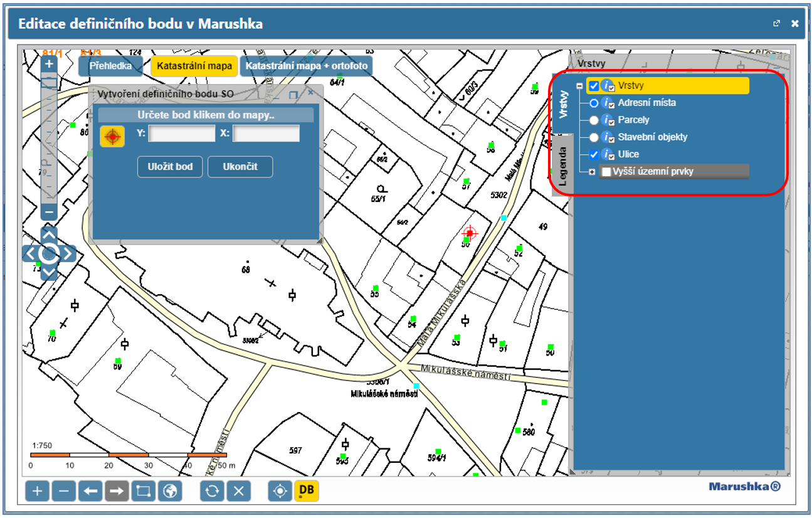The height and width of the screenshot is (518, 812).
Task: Collapse the Vrstvy root tree node
Action: point(580,87)
